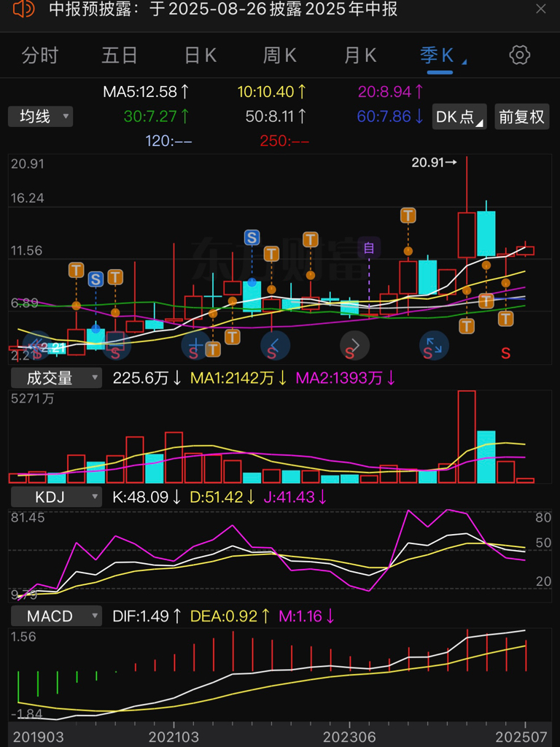Select the tallest red volume bar

click(x=467, y=437)
